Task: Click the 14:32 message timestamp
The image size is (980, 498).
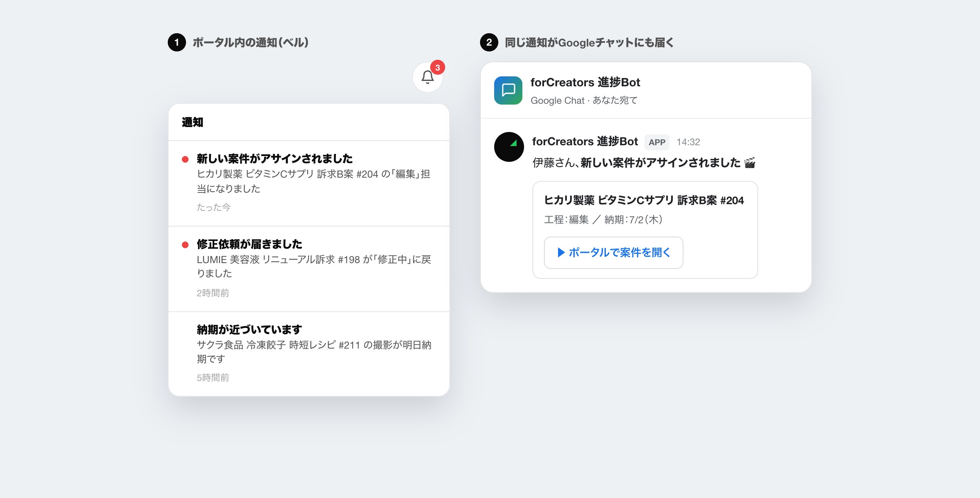Action: click(x=688, y=142)
